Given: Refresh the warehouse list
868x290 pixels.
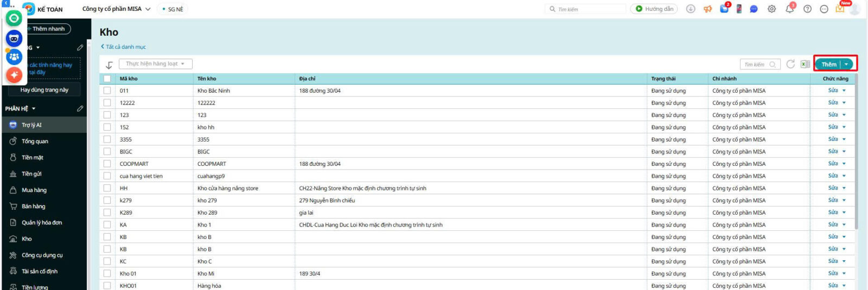Looking at the screenshot, I should pos(790,65).
